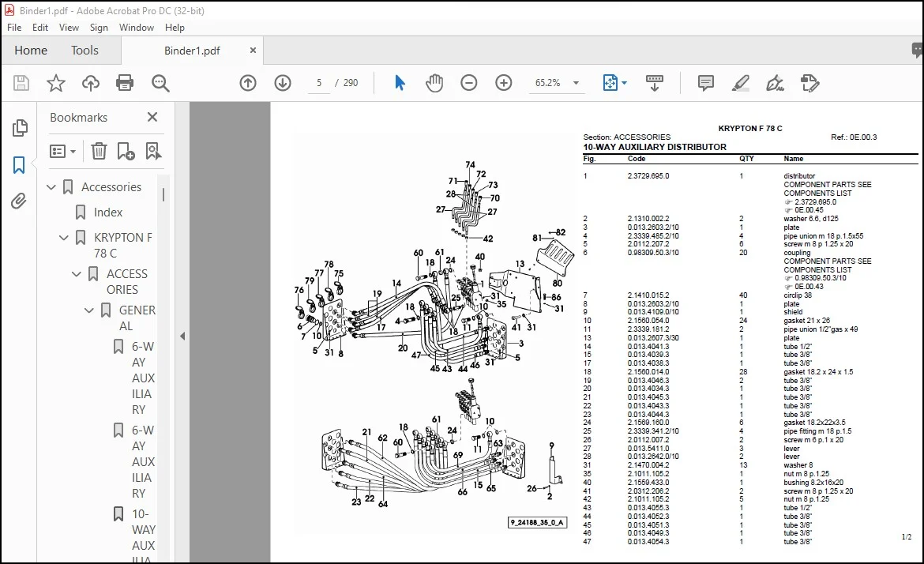Screen dimensions: 924x564
Task: Open the View menu
Action: point(69,27)
